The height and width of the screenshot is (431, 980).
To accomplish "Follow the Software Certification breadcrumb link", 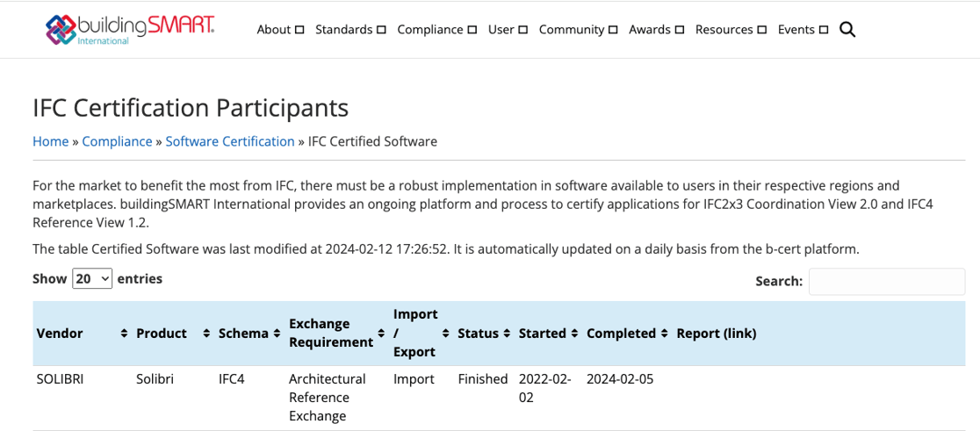I will pyautogui.click(x=230, y=141).
